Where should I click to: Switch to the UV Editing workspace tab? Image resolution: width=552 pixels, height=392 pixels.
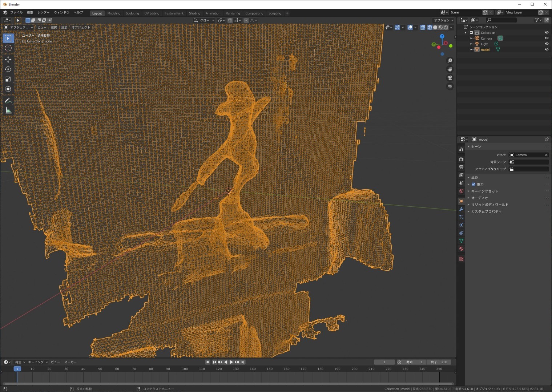(x=152, y=13)
